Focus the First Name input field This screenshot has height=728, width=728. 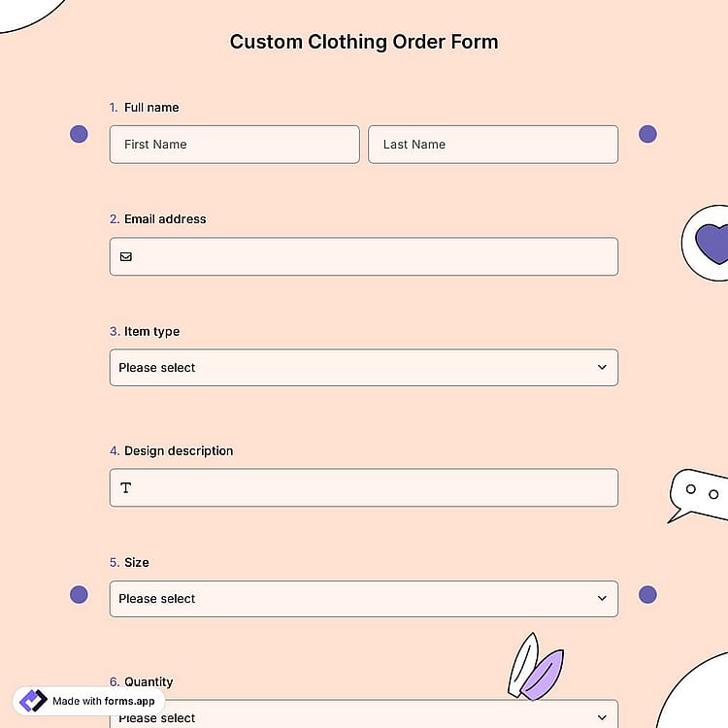[235, 145]
